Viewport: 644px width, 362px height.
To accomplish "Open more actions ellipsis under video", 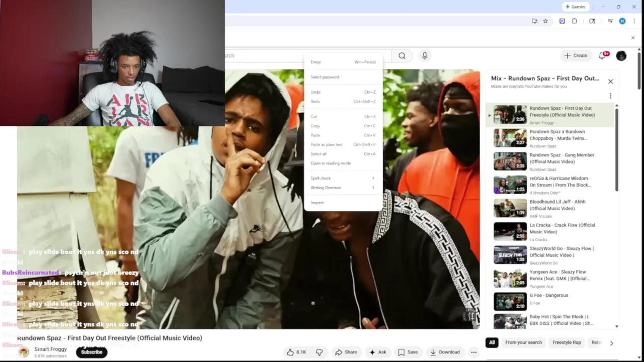I will pyautogui.click(x=473, y=352).
